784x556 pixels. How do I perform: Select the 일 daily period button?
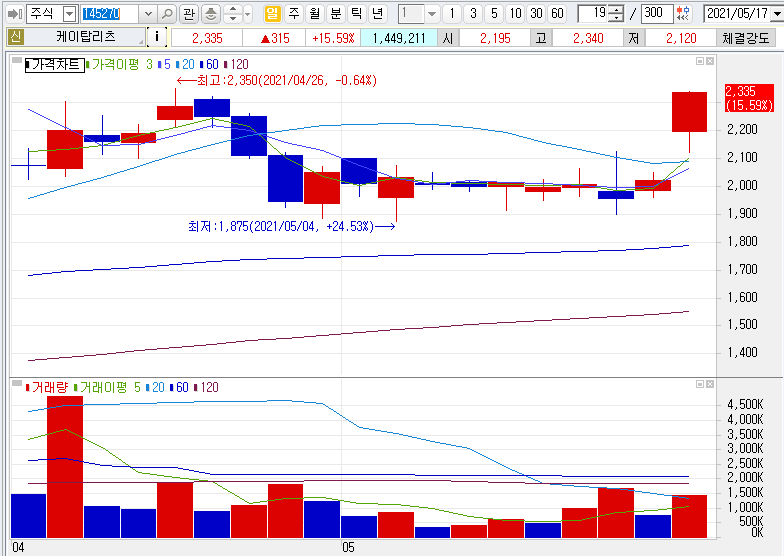pos(272,14)
